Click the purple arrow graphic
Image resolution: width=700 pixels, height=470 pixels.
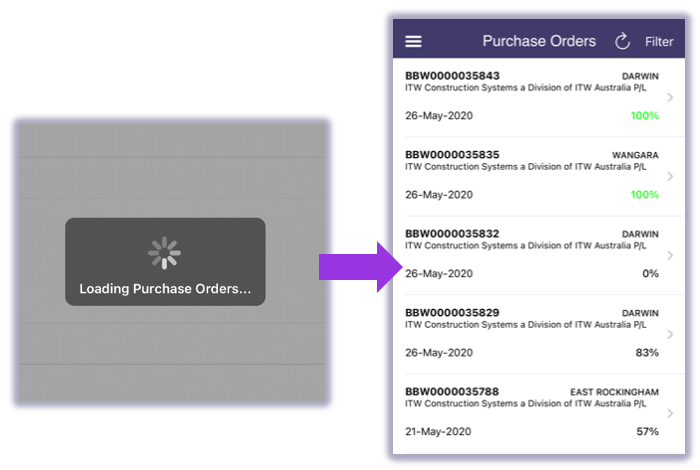click(x=361, y=267)
